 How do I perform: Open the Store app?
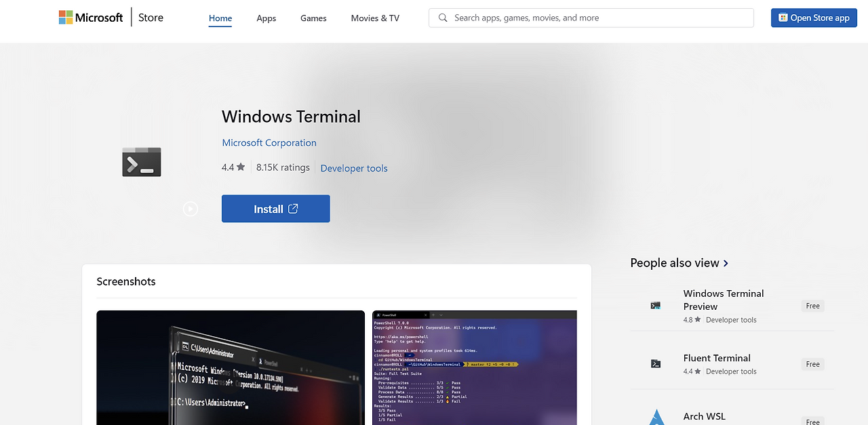pyautogui.click(x=814, y=18)
